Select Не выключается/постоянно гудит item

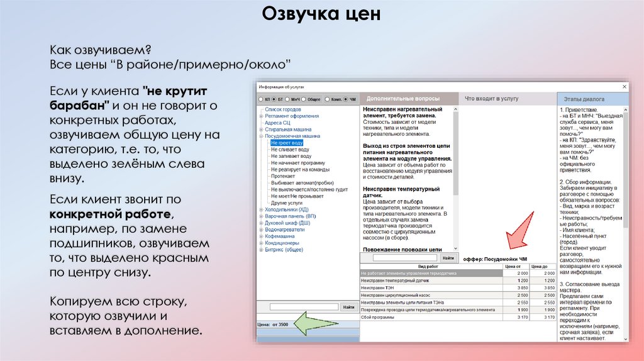[309, 189]
